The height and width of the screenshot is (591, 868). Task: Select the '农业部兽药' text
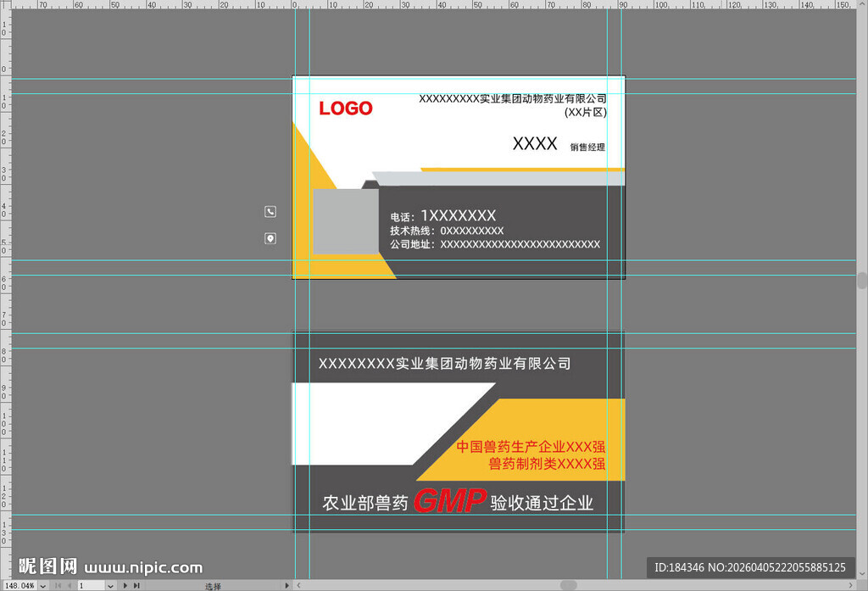point(365,503)
